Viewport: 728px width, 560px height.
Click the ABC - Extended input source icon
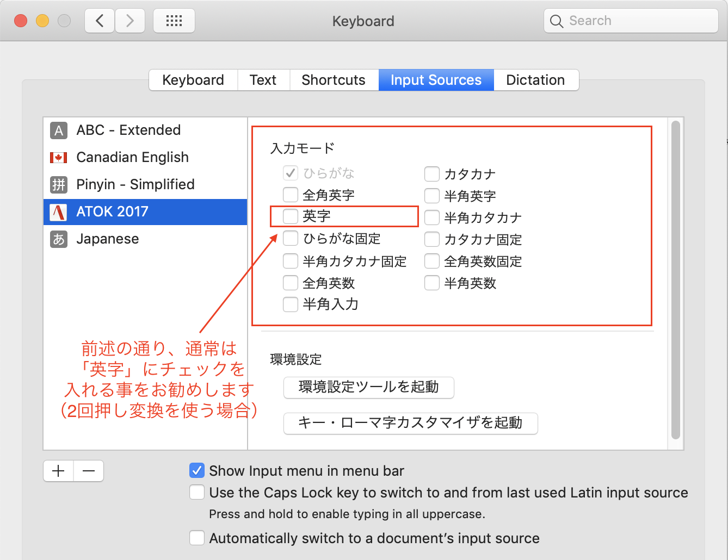[59, 130]
